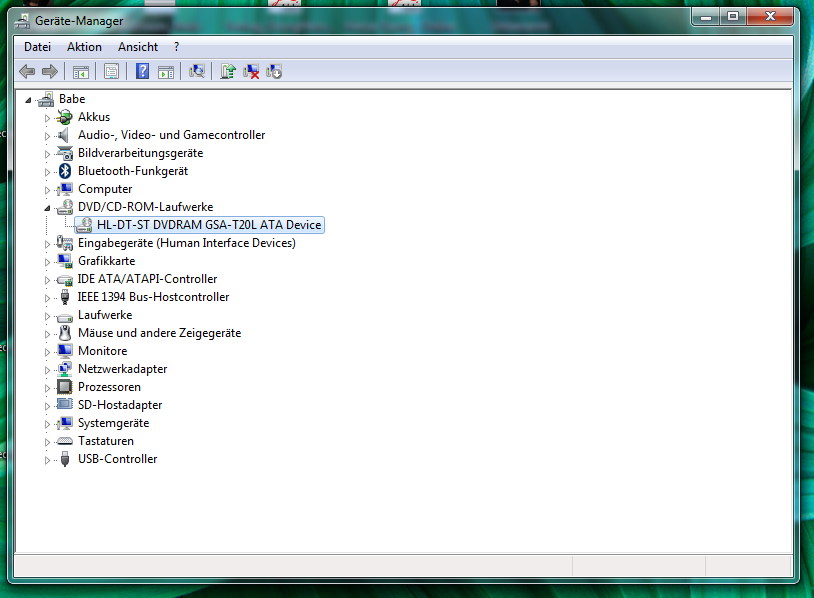This screenshot has width=814, height=598.
Task: Select the Tastaturen label
Action: click(x=106, y=441)
